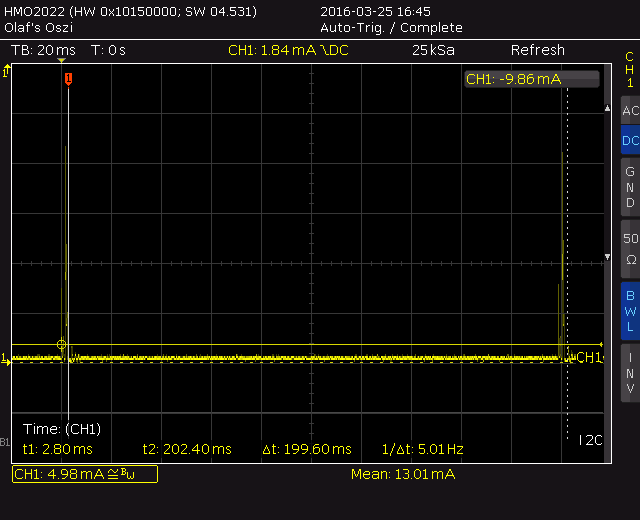Screen dimensions: 640x520
Task: Enable AC coupling
Action: 630,110
